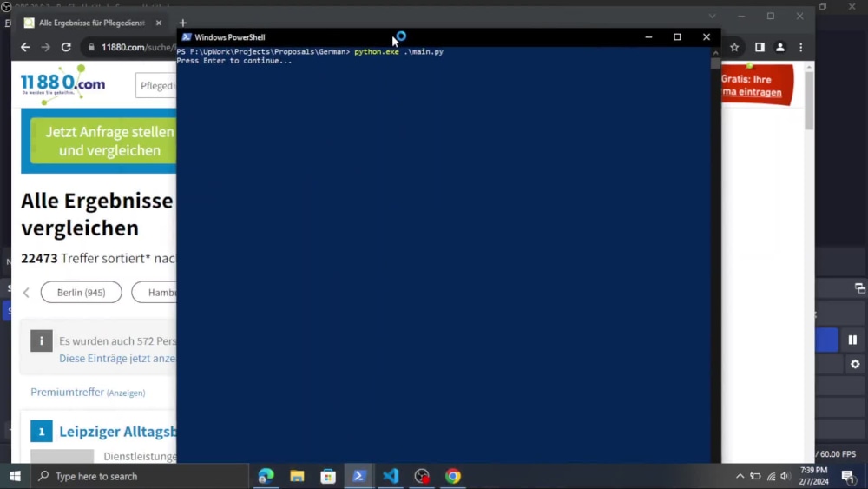Open Chrome three-dot menu
The image size is (868, 489).
pos(800,48)
